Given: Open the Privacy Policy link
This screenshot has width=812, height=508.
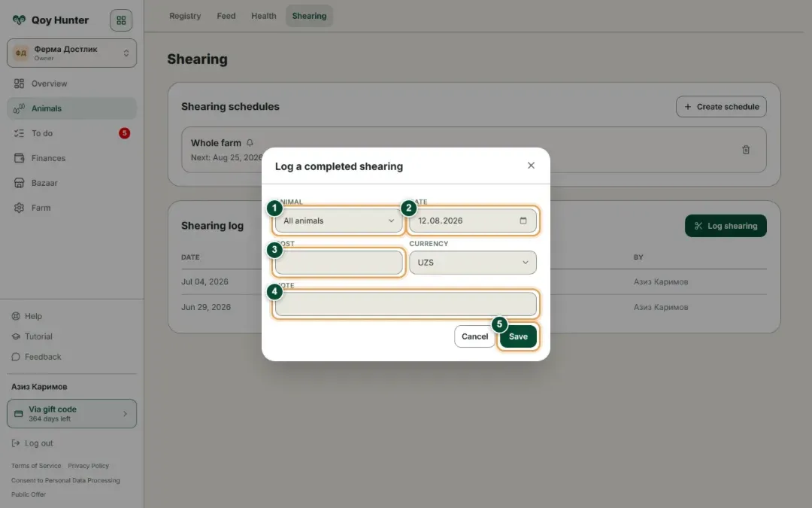Looking at the screenshot, I should 89,466.
